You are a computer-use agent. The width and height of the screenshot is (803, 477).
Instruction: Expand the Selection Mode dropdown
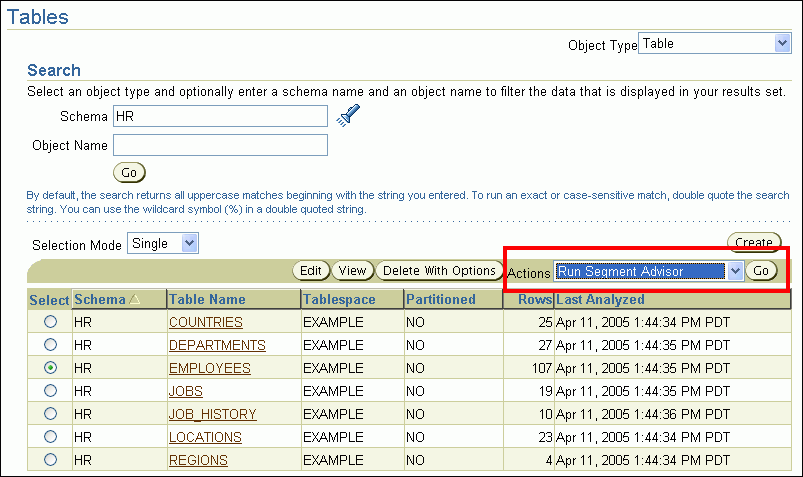click(x=163, y=243)
